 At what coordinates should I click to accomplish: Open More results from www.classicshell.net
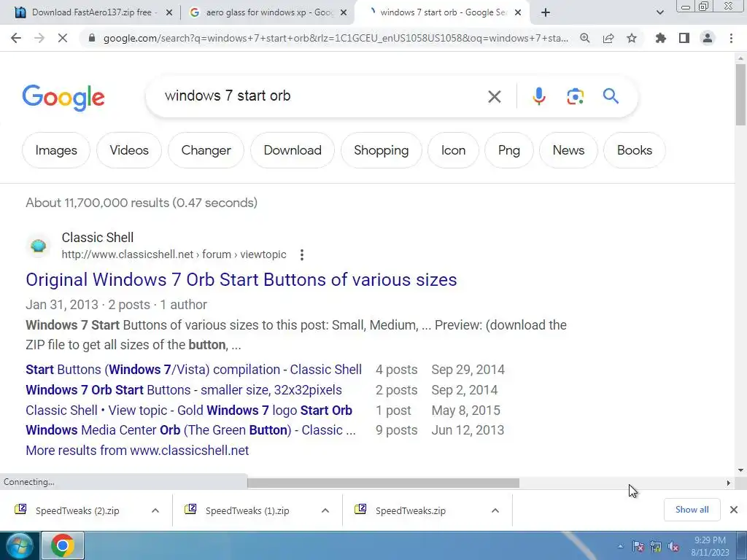137,451
